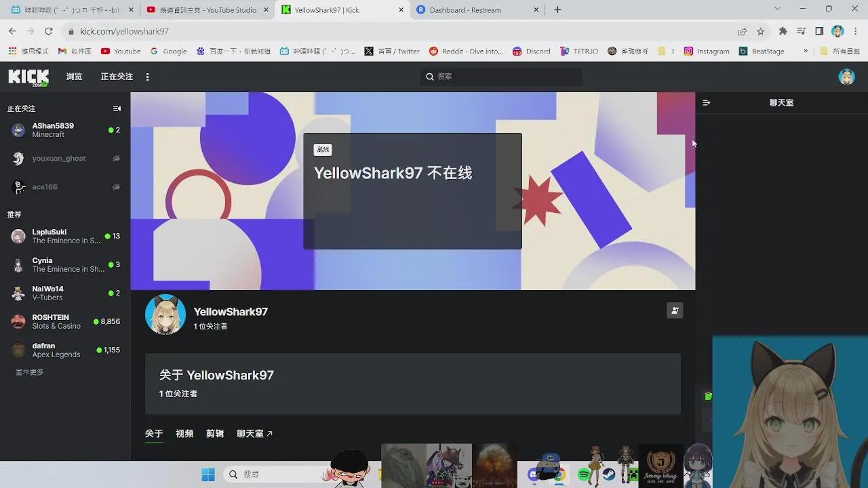Open Steam from the taskbar

click(x=609, y=474)
